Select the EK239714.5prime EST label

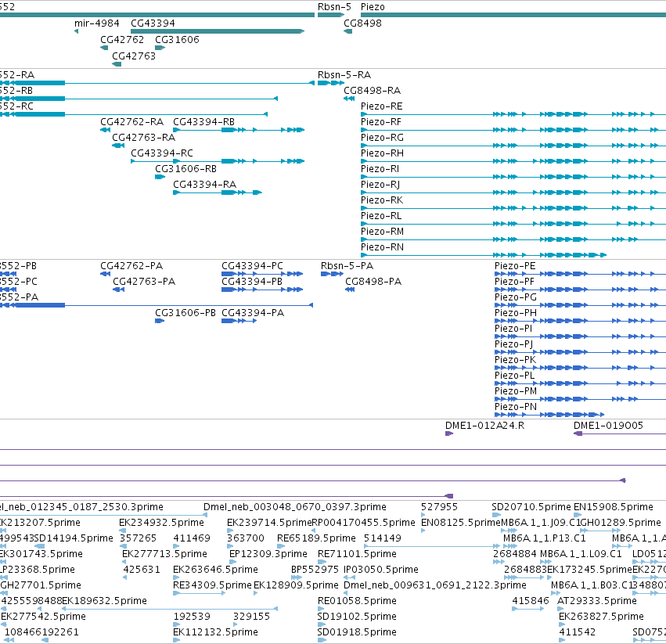[269, 523]
